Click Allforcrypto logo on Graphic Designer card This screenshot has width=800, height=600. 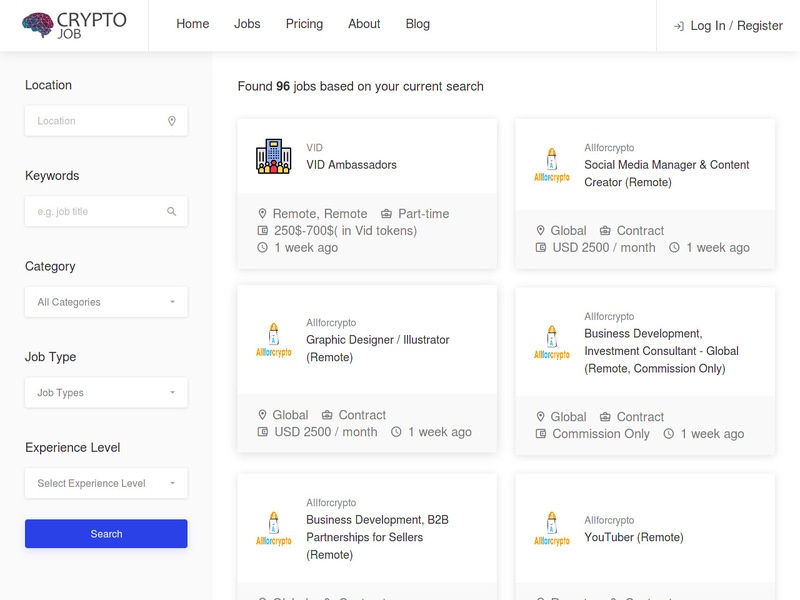273,340
